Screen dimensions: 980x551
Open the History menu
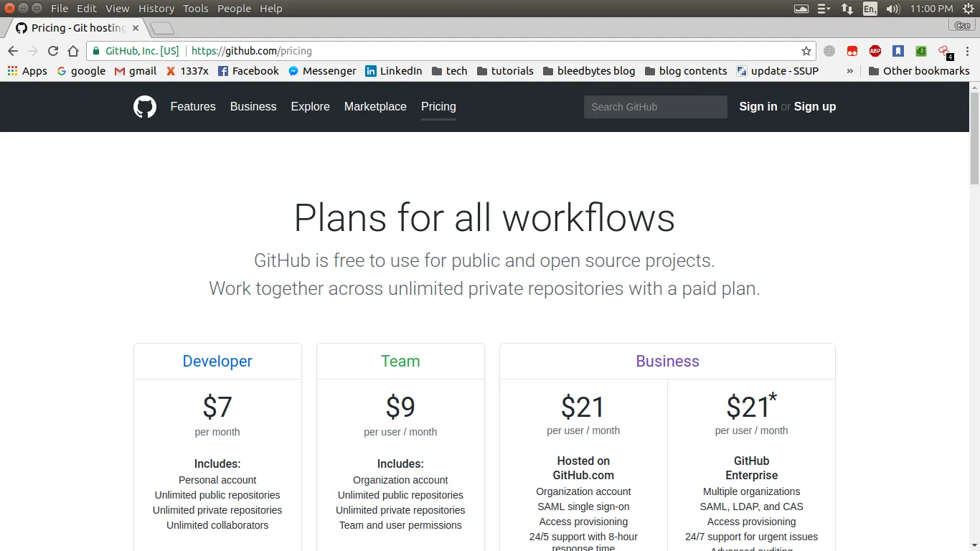(156, 9)
